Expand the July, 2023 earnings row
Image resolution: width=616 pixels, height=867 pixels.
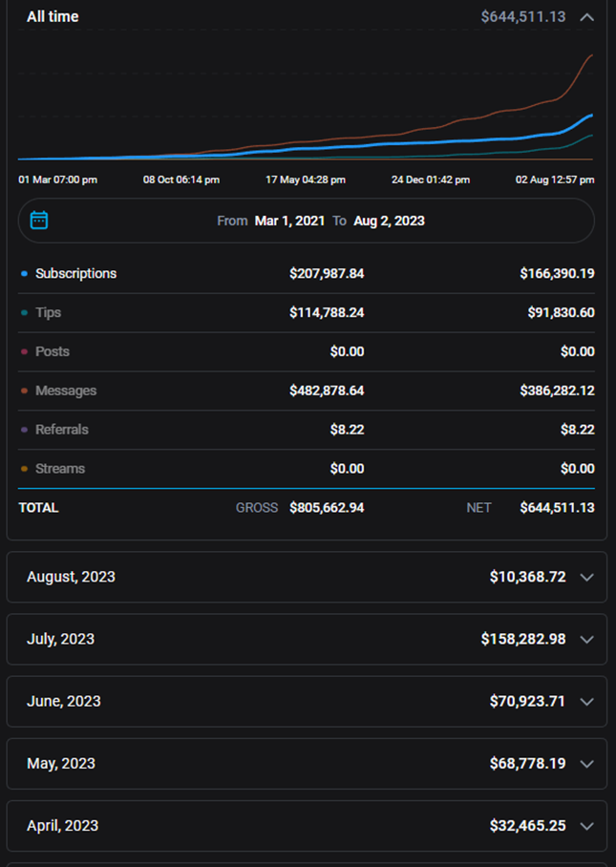click(587, 639)
